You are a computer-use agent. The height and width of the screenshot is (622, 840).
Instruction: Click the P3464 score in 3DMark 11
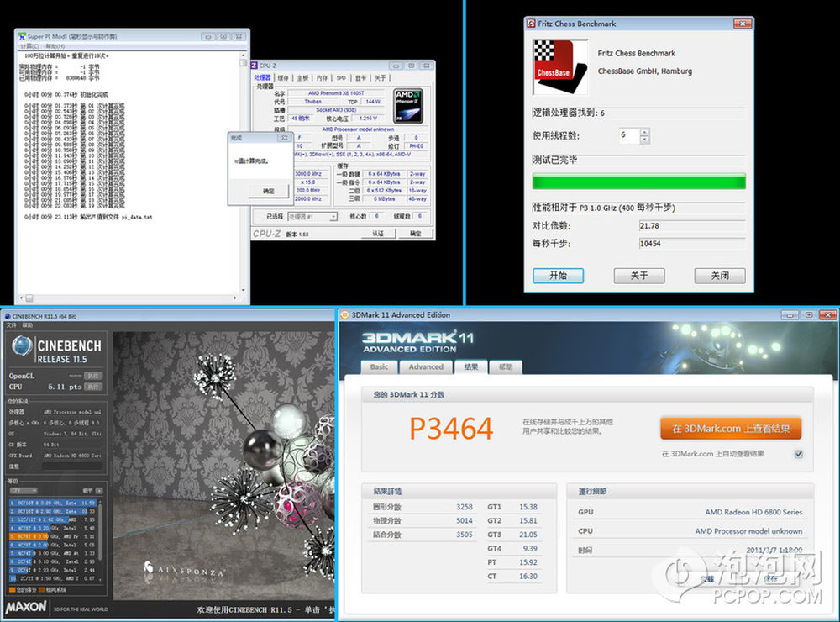(451, 429)
